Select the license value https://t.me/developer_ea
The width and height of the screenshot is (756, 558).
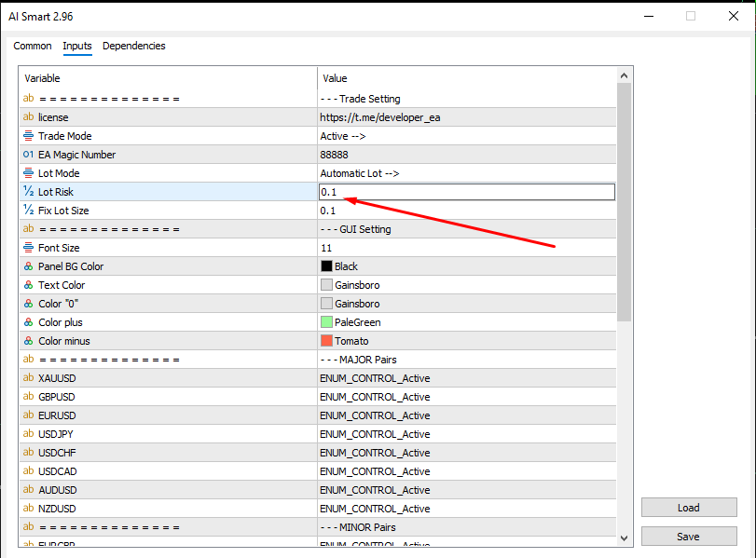tap(380, 117)
